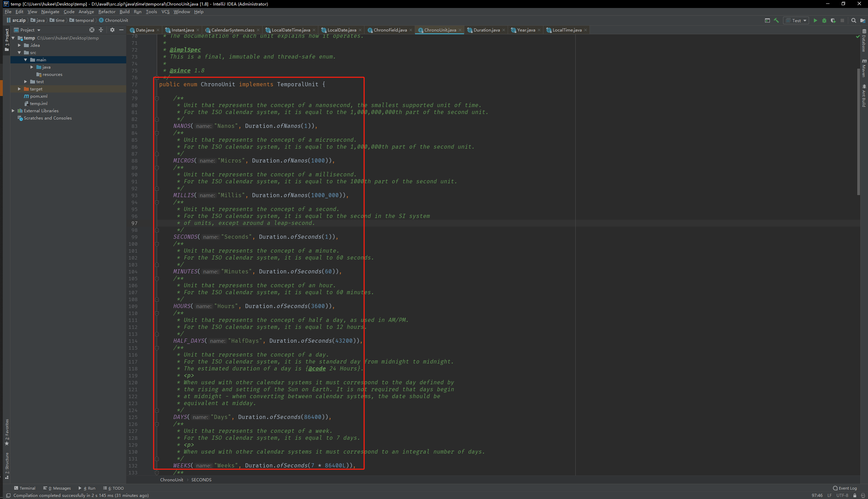868x499 pixels.
Task: Click the SECONDS breadcrumb below the editor
Action: (x=202, y=480)
